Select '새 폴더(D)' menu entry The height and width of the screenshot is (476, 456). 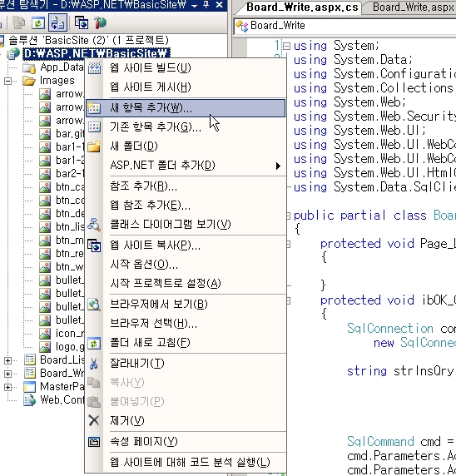186,146
